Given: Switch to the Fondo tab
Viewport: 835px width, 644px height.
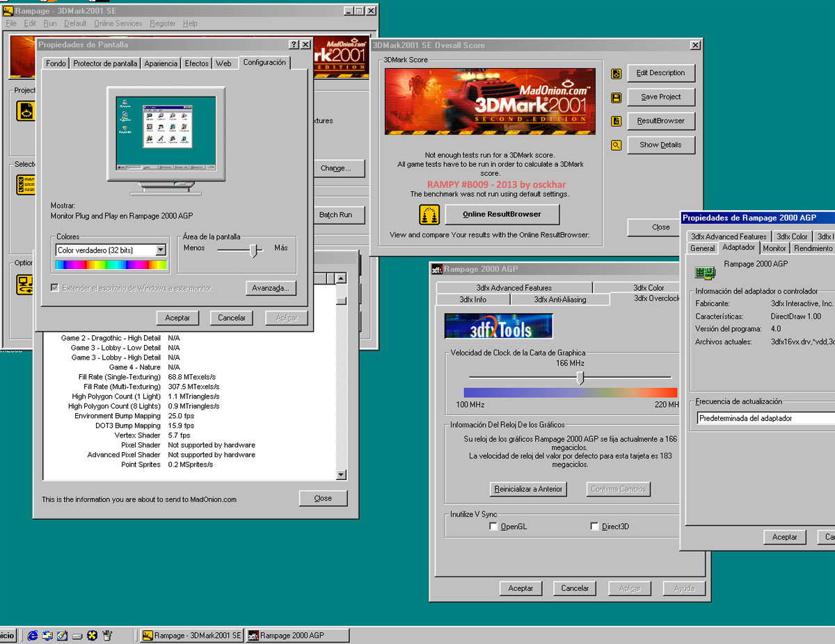Looking at the screenshot, I should click(56, 63).
